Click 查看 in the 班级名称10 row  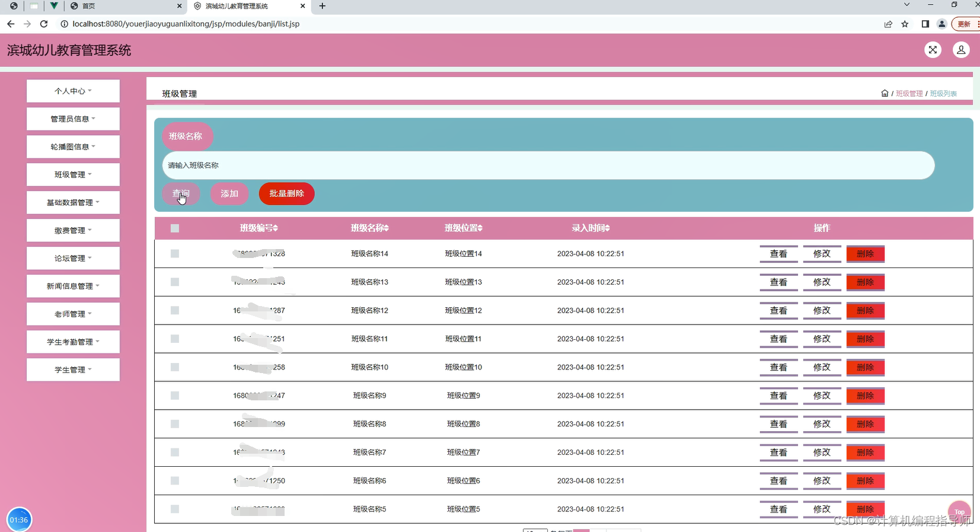click(x=778, y=368)
